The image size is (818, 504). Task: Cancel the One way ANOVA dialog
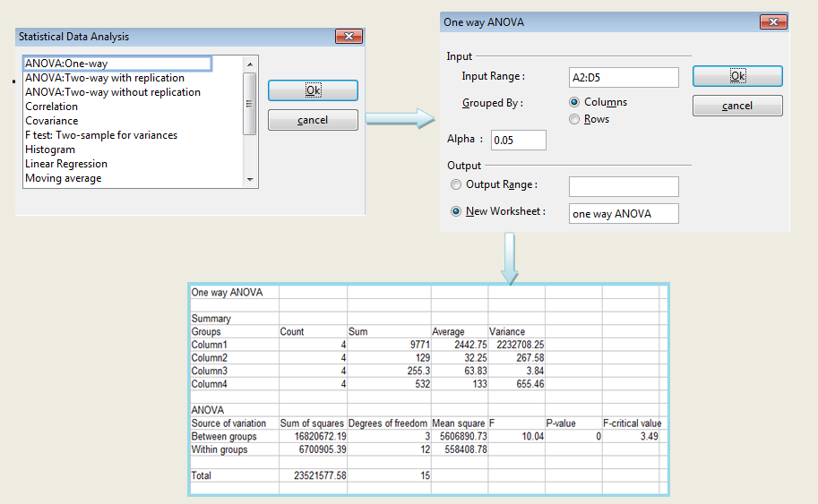pyautogui.click(x=737, y=106)
